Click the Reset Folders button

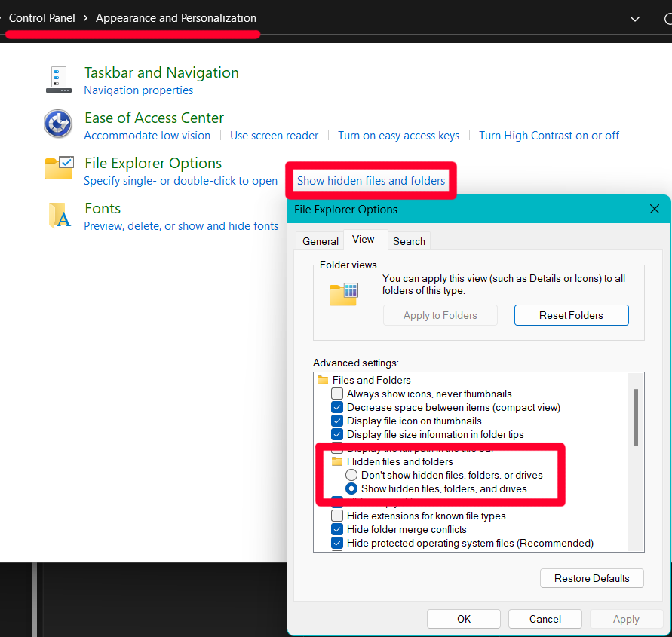571,315
